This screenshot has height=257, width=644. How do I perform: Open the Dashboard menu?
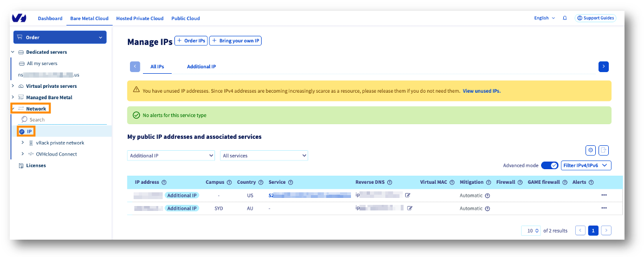[50, 18]
